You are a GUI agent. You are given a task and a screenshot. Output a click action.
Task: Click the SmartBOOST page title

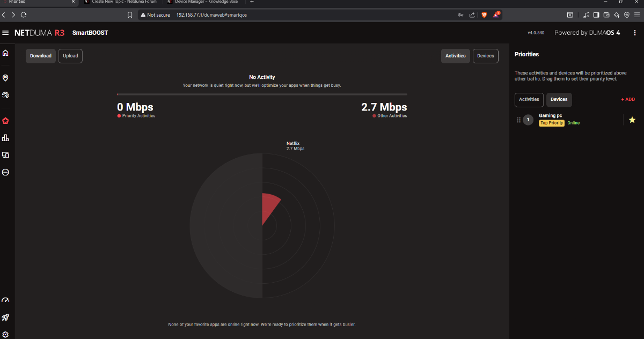[90, 33]
